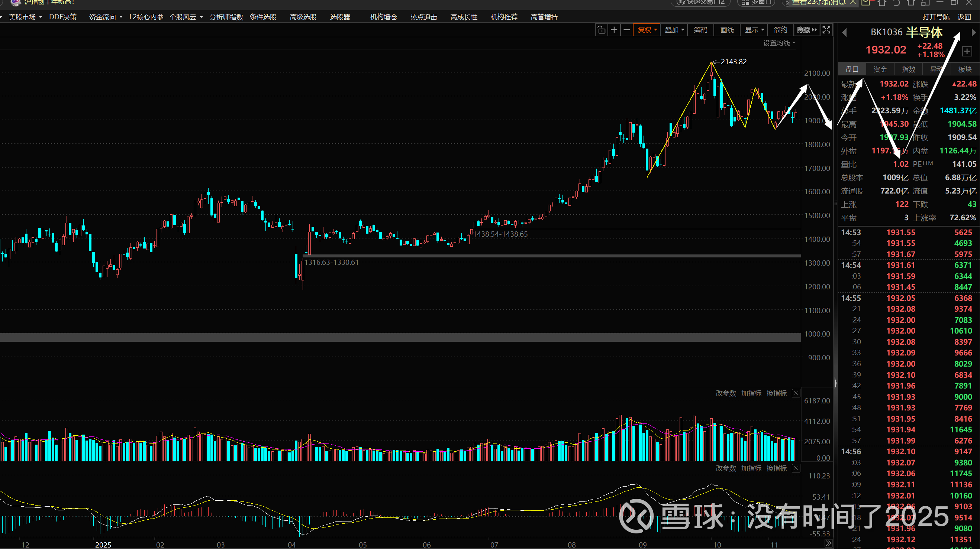
Task: Add 半导体 to watchlist plus box
Action: click(967, 51)
